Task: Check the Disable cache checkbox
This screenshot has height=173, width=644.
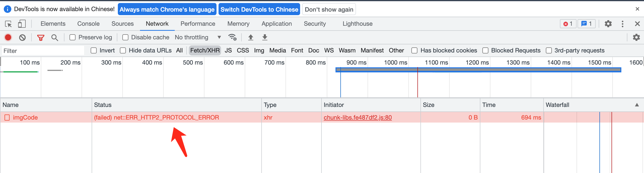Action: (x=125, y=37)
